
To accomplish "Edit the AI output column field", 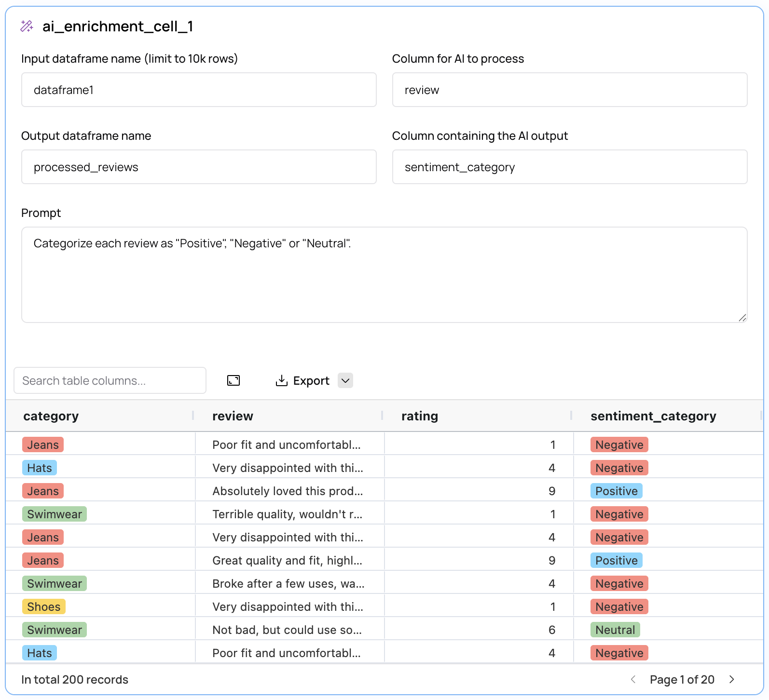I will pos(570,167).
